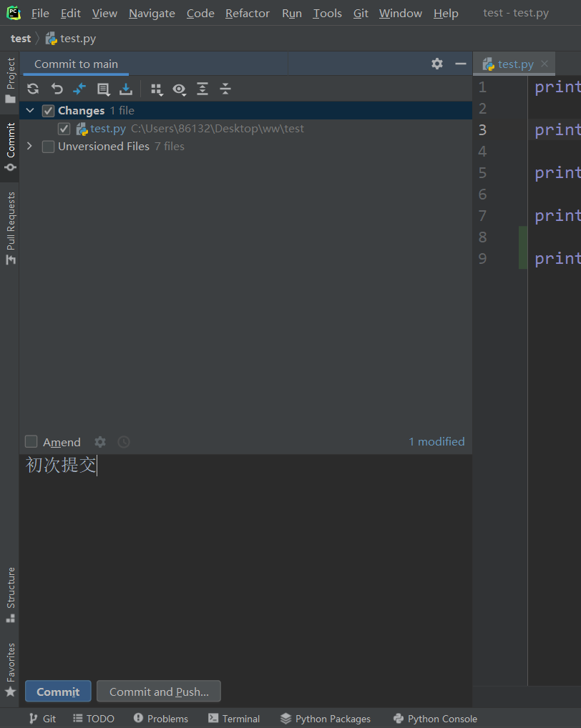
Task: Open commit message history clock icon
Action: (124, 441)
